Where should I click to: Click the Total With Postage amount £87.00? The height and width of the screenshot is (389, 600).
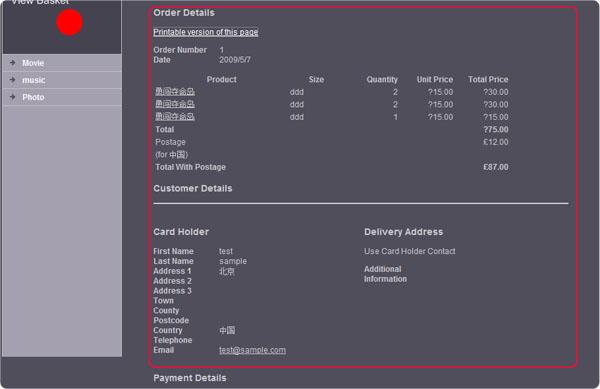(x=496, y=167)
